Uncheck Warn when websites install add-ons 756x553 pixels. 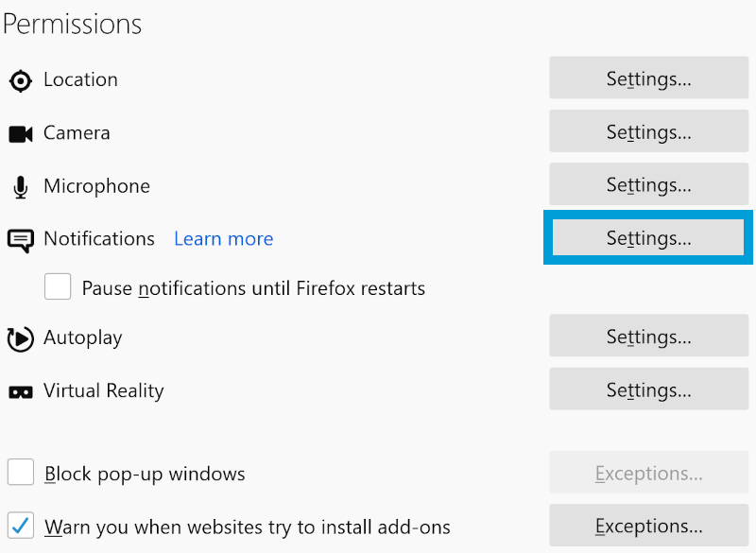[21, 526]
